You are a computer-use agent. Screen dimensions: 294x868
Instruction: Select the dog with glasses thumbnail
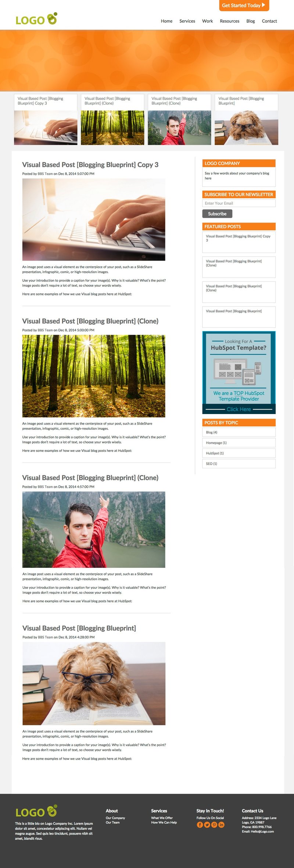tap(246, 128)
